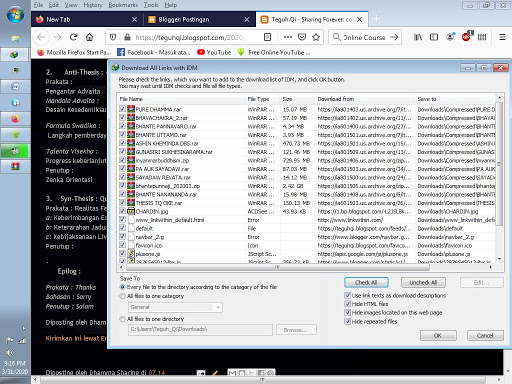Open the General category dropdown
This screenshot has width=512, height=384.
tap(175, 307)
